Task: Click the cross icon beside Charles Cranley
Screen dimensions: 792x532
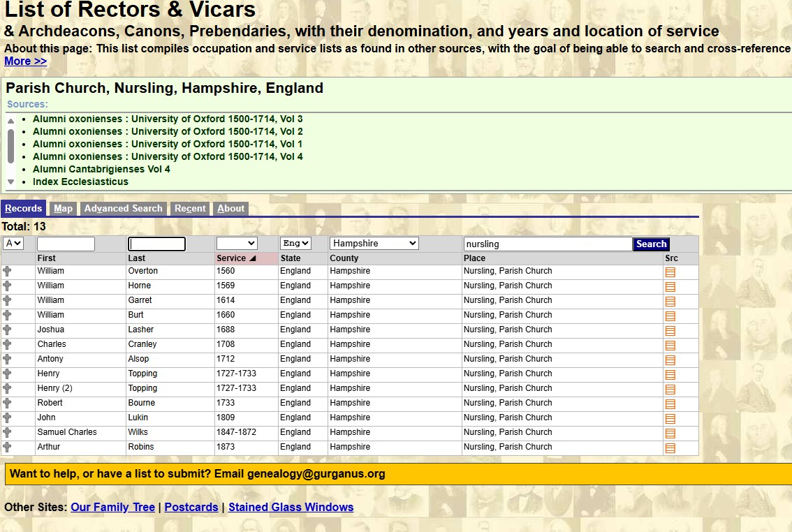Action: tap(8, 344)
